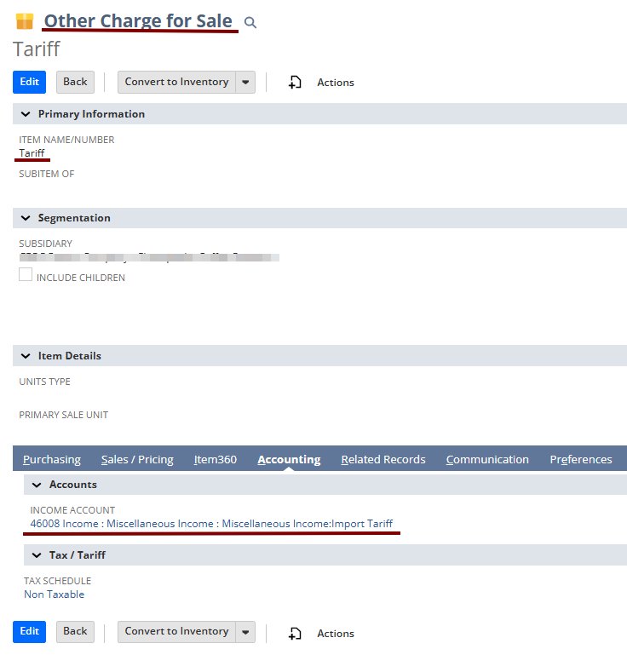
Task: Open the 46008 Import Tariff income account link
Action: click(x=211, y=524)
